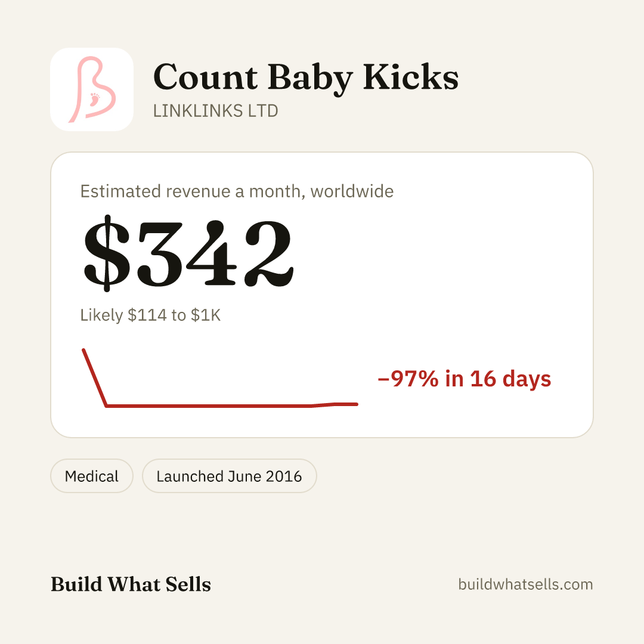
Task: Select the $342 revenue figure
Action: point(188,253)
